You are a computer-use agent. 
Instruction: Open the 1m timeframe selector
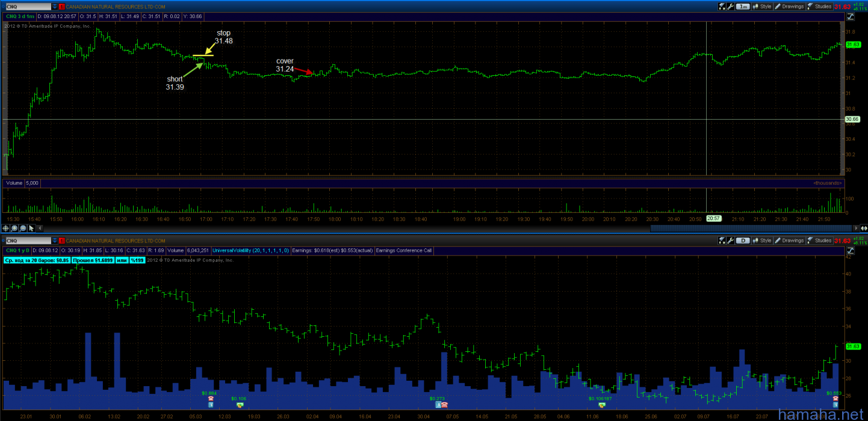click(743, 7)
